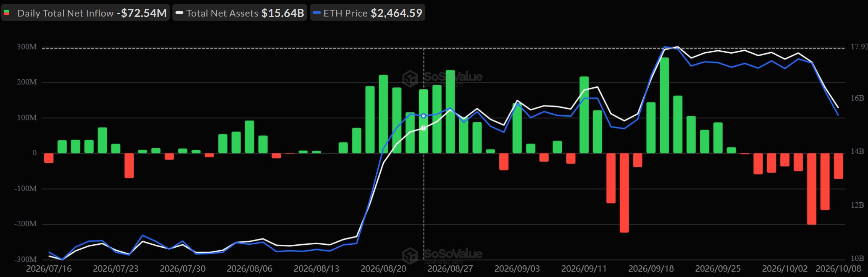Click the 2026/07/30 date label
Screen dimensions: 868x277
tap(183, 269)
